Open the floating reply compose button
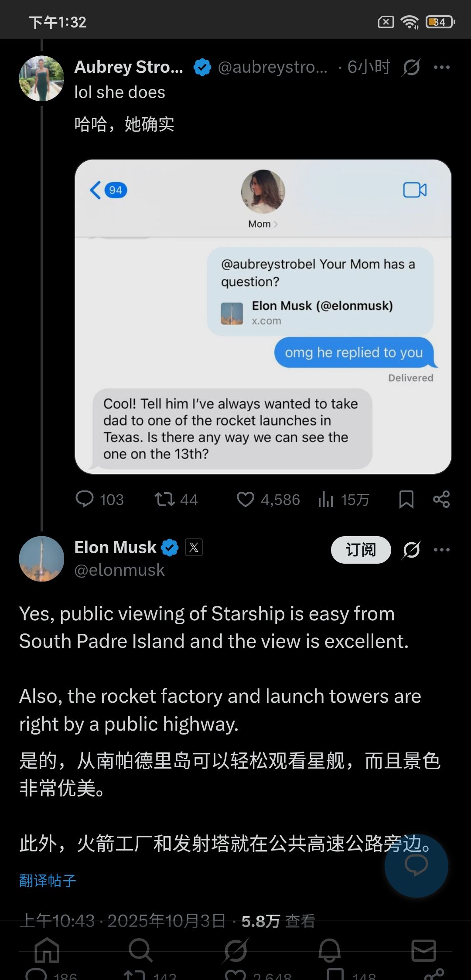The height and width of the screenshot is (980, 471). [x=416, y=866]
